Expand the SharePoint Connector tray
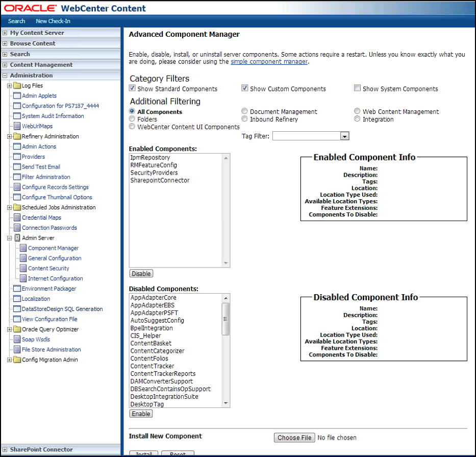The width and height of the screenshot is (476, 457). (x=5, y=449)
